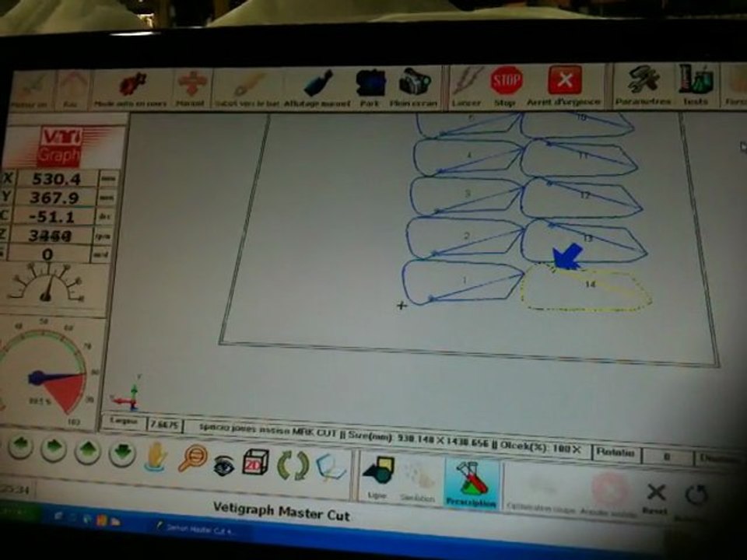Select pattern piece 4 on canvas
The width and height of the screenshot is (747, 560).
point(468,156)
